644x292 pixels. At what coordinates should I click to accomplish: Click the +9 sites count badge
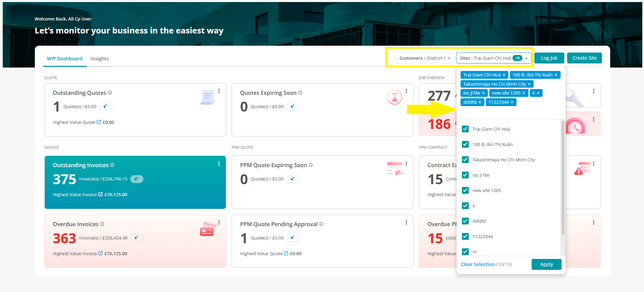coord(517,58)
